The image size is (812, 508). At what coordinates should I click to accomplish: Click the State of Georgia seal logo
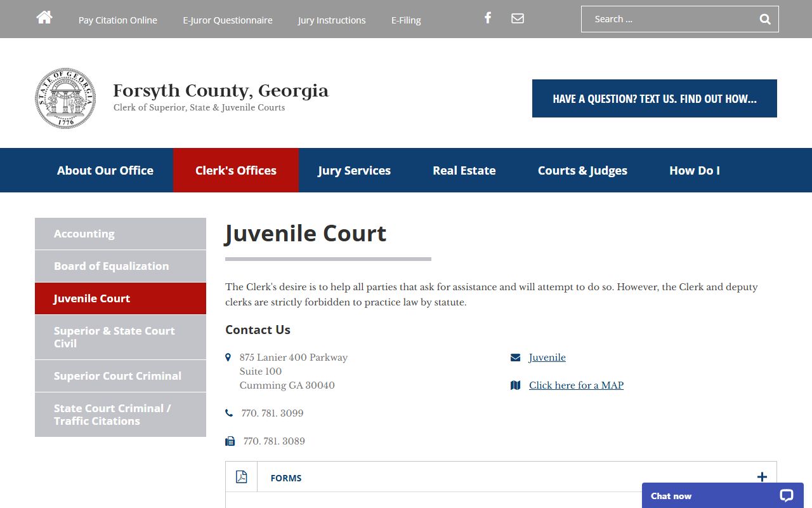click(x=65, y=98)
